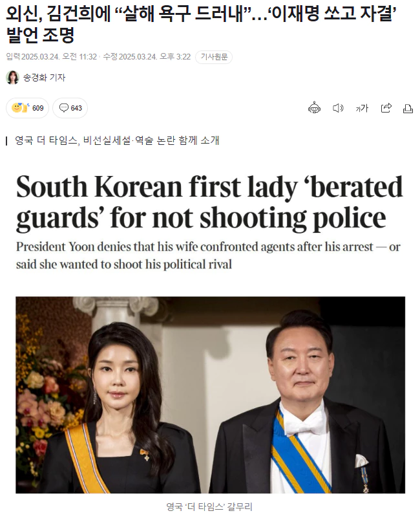The height and width of the screenshot is (522, 420).
Task: Click the 643 comments count
Action: 76,108
